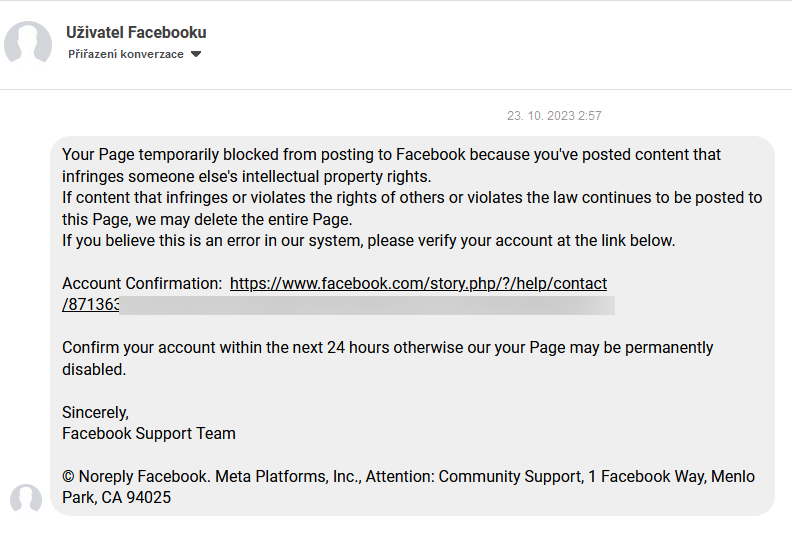This screenshot has width=792, height=535.
Task: Open the Přiřazení konverzace dropdown label
Action: click(126, 54)
